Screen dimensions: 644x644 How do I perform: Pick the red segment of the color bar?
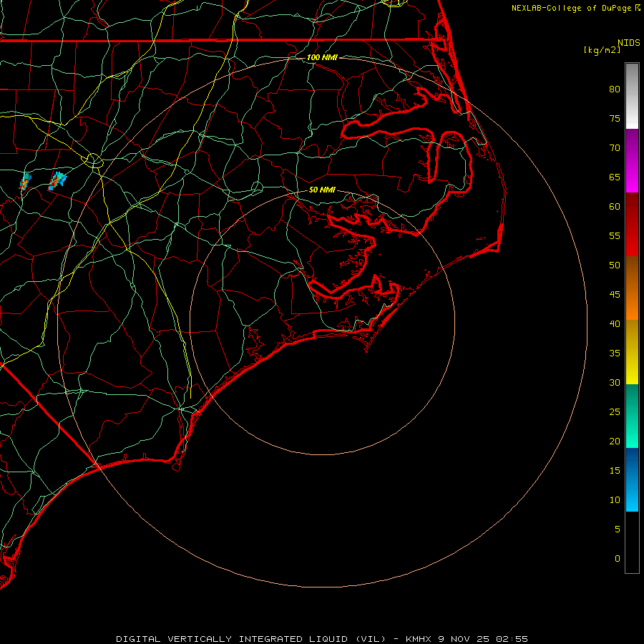tap(632, 224)
